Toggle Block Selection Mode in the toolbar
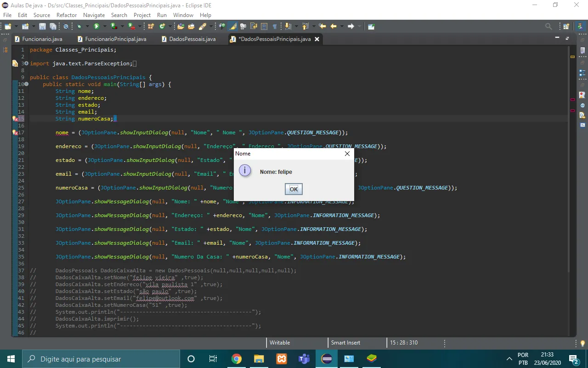This screenshot has width=588, height=368. click(x=264, y=27)
